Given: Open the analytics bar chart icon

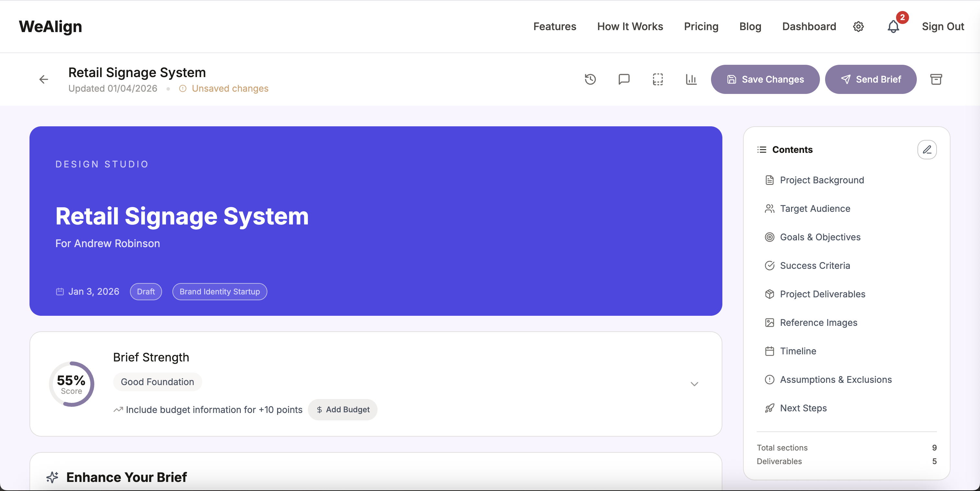Looking at the screenshot, I should 691,79.
